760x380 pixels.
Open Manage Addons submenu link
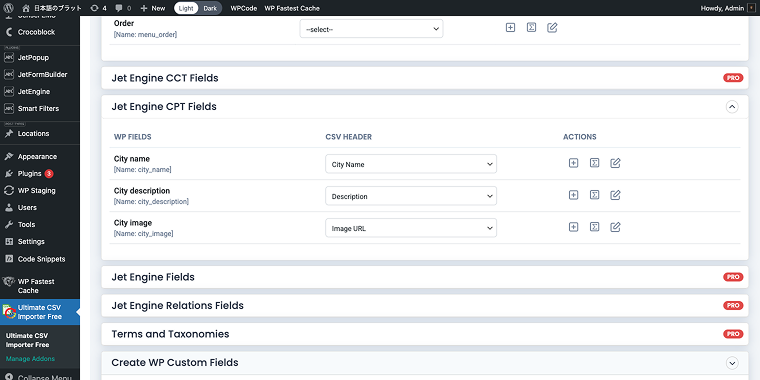(x=30, y=359)
